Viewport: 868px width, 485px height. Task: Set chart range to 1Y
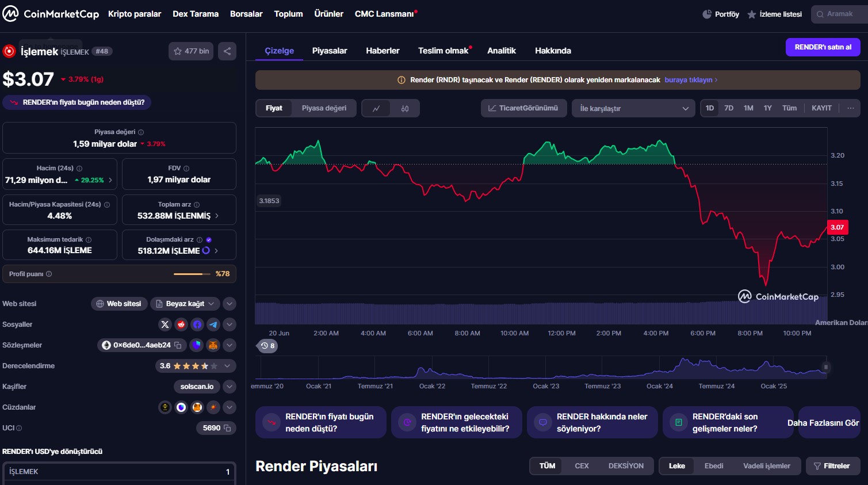tap(767, 108)
